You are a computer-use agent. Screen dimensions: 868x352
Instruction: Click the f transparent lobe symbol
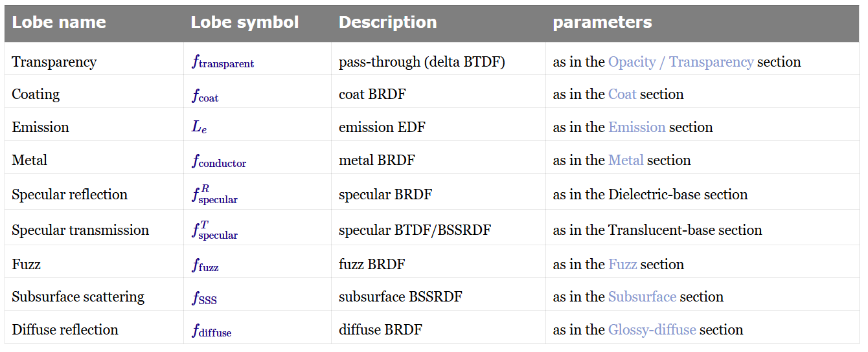[223, 62]
